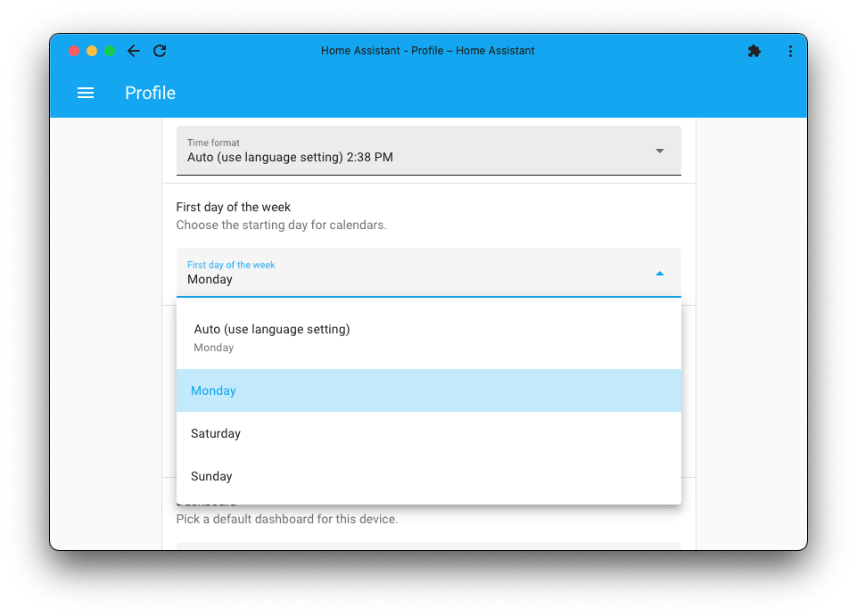Image resolution: width=857 pixels, height=616 pixels.
Task: Reload the Home Assistant page
Action: 160,51
